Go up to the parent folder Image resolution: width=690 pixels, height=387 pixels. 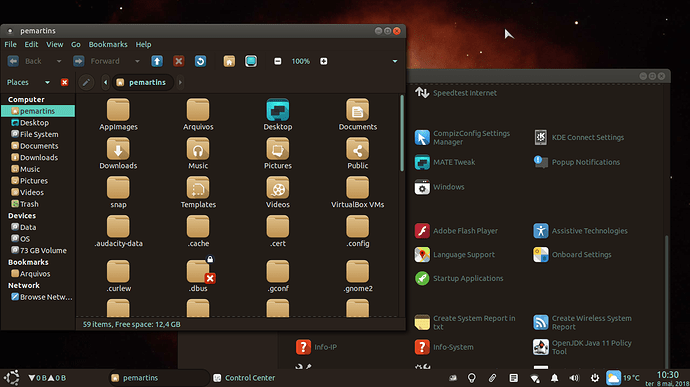point(157,61)
